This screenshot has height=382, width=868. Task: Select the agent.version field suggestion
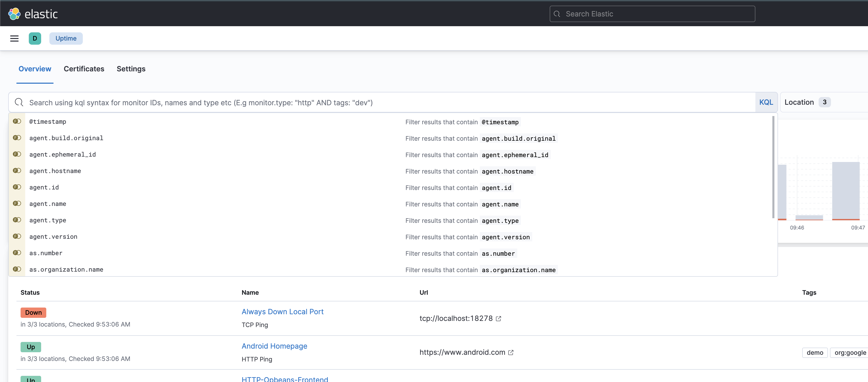pos(53,237)
